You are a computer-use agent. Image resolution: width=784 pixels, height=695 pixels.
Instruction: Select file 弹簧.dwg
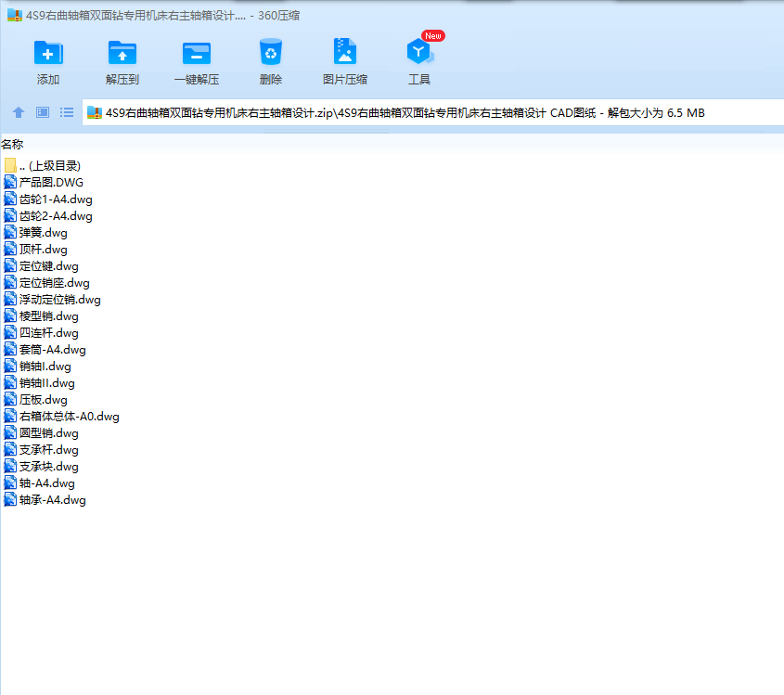35,233
